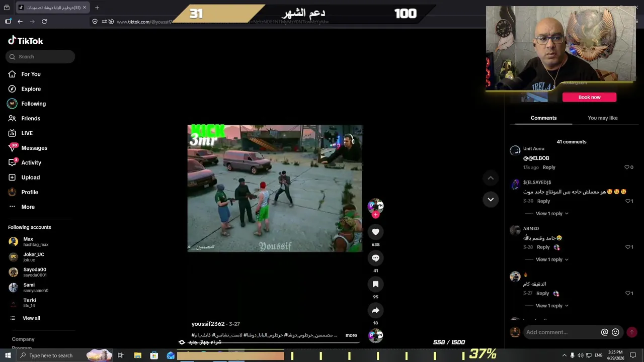Bookmark the video to favorites
Image resolution: width=644 pixels, height=362 pixels.
pos(375,284)
